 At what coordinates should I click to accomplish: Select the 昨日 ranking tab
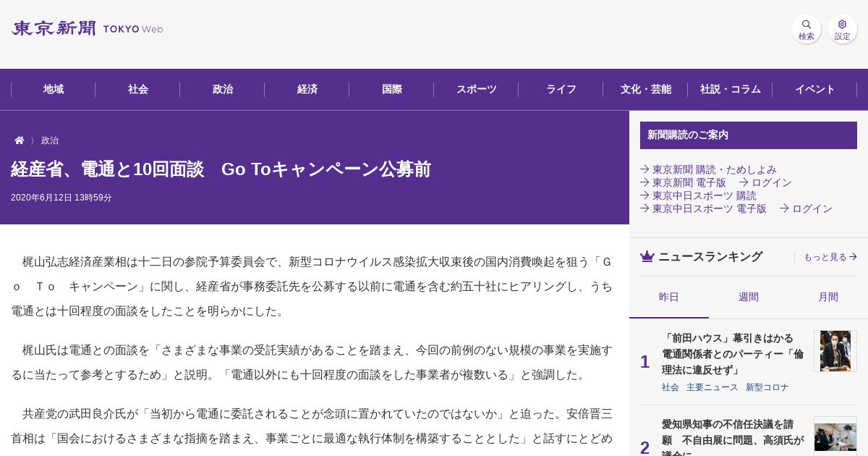pyautogui.click(x=669, y=297)
